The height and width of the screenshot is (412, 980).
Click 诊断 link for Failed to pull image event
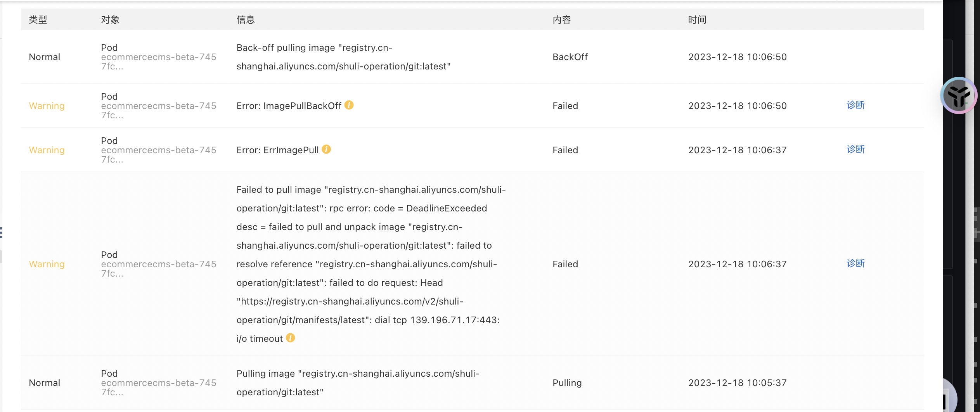click(x=855, y=263)
